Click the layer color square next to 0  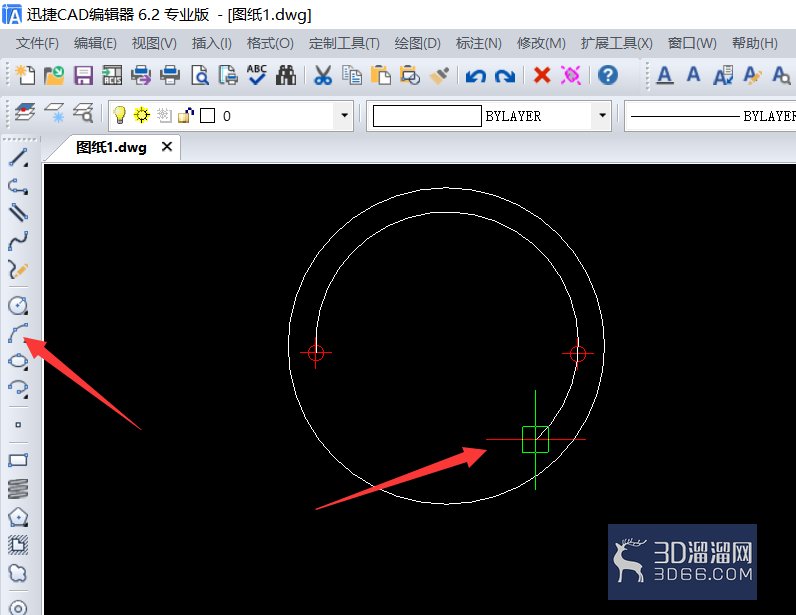click(208, 116)
